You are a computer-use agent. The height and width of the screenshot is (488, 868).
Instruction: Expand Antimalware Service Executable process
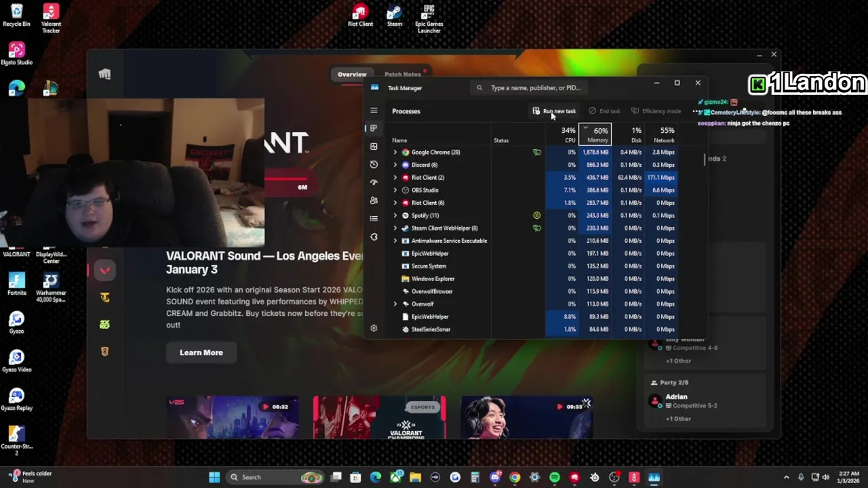click(x=395, y=241)
